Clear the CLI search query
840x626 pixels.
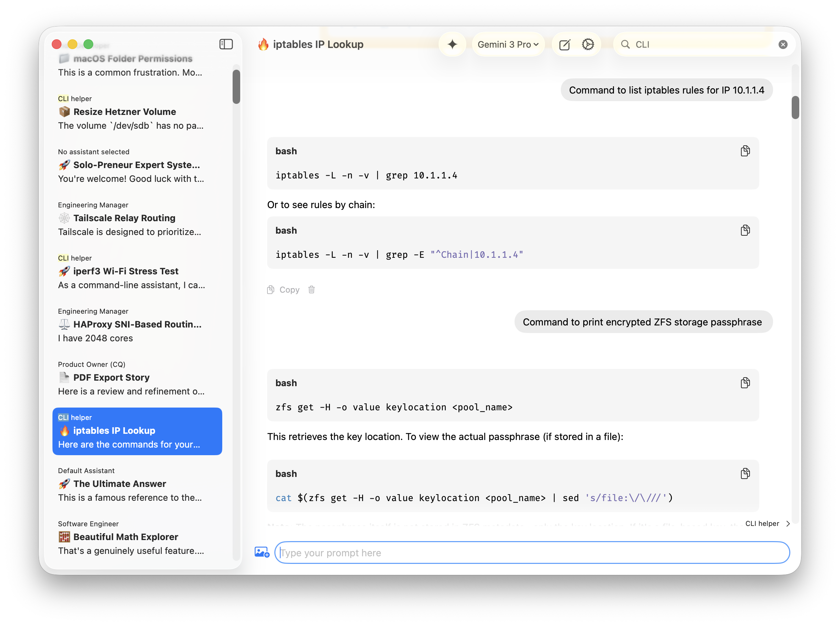783,44
